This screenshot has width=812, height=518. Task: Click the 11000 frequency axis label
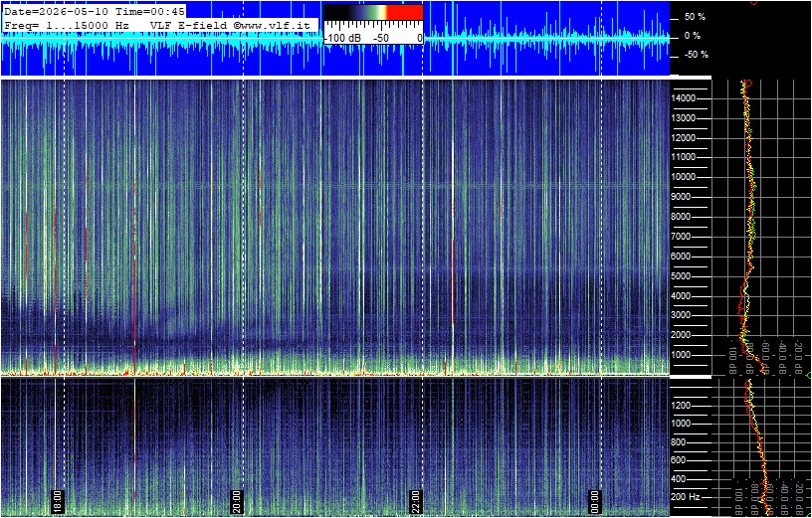pyautogui.click(x=683, y=157)
